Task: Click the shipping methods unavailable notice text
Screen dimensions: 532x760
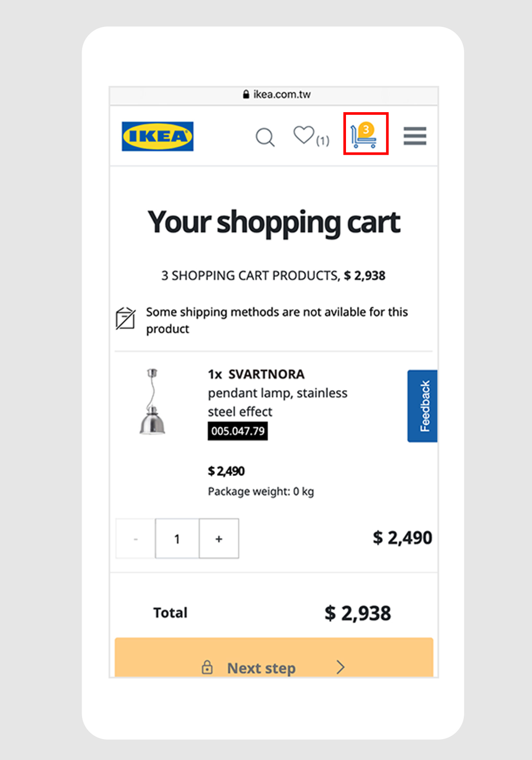Action: tap(276, 320)
